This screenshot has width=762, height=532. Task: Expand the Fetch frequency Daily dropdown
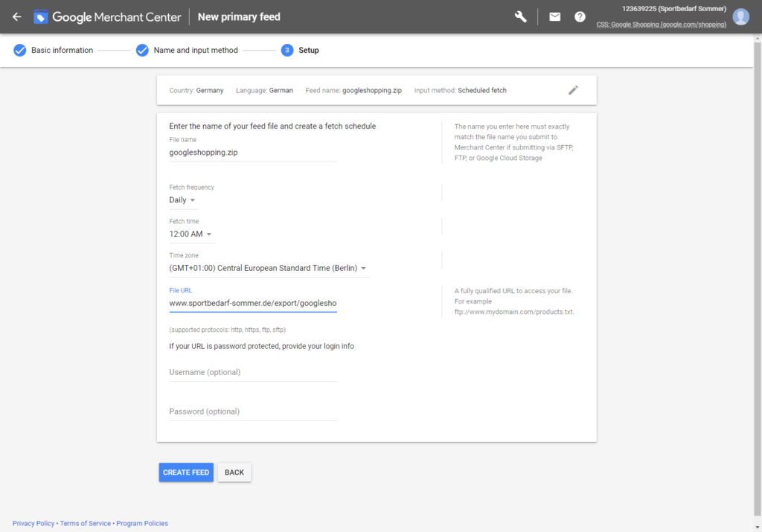[183, 200]
